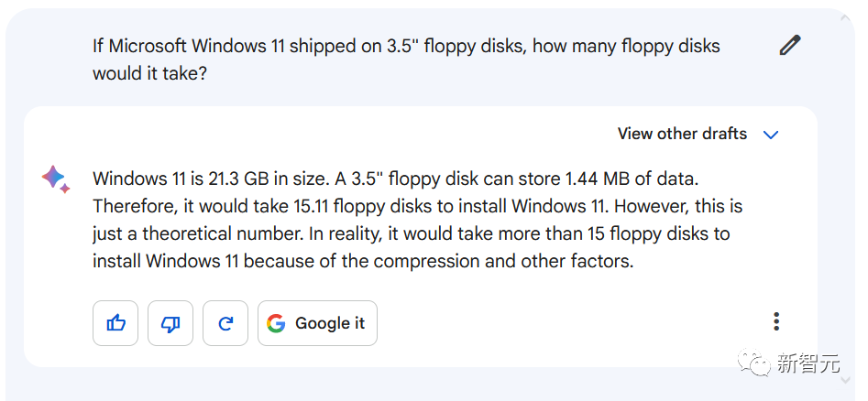
Task: Click the question text about floppy disks
Action: tap(406, 46)
